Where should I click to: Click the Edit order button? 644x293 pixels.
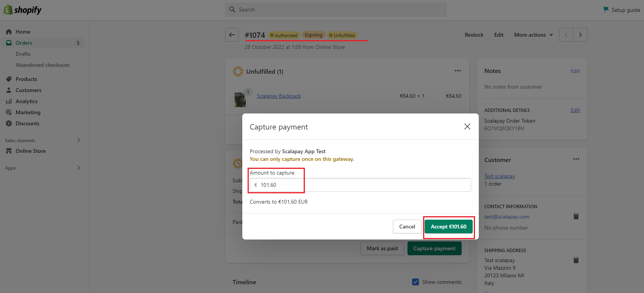pos(499,35)
